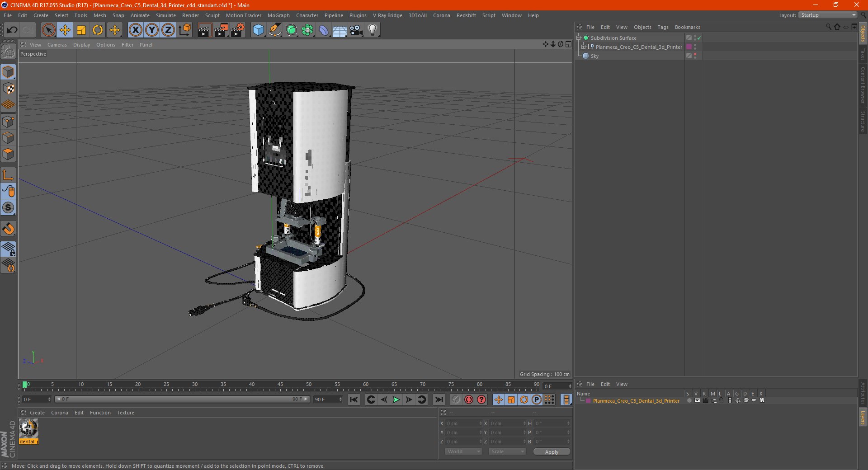The height and width of the screenshot is (470, 868).
Task: Open the Simulate menu
Action: coord(166,15)
